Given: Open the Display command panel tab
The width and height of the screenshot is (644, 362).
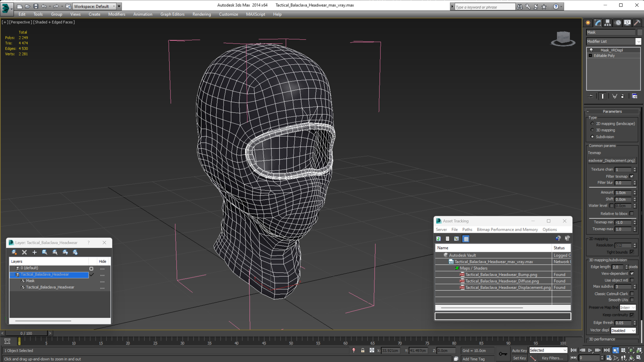Looking at the screenshot, I should point(627,23).
